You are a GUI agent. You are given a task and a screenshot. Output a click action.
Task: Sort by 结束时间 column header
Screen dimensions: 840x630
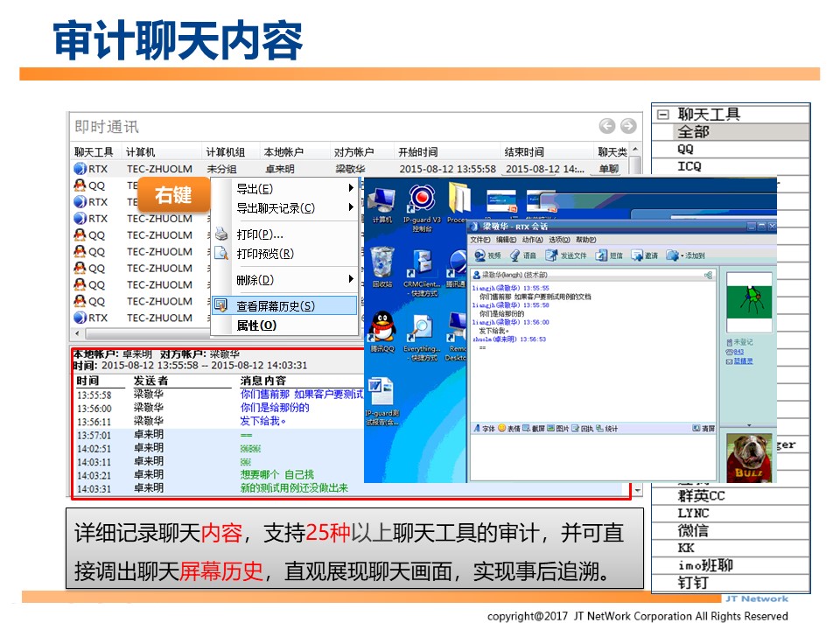(548, 151)
